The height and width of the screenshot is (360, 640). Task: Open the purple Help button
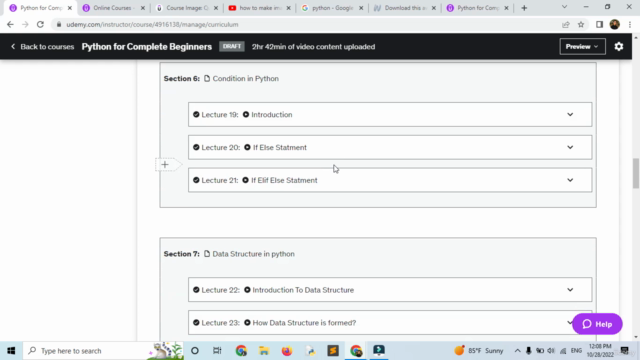point(597,324)
